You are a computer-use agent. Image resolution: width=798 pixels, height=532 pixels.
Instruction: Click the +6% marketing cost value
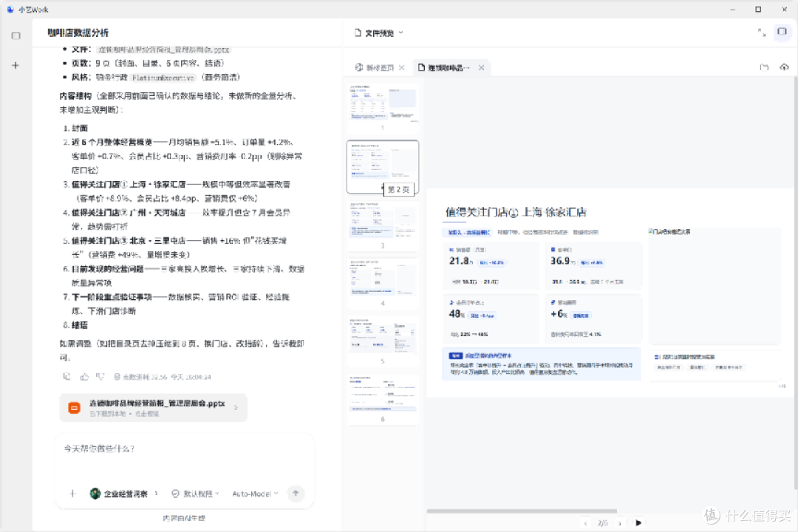[x=559, y=314]
